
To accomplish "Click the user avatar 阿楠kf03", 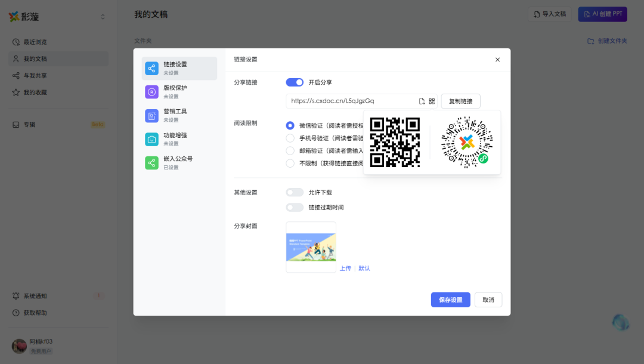I will (x=19, y=346).
